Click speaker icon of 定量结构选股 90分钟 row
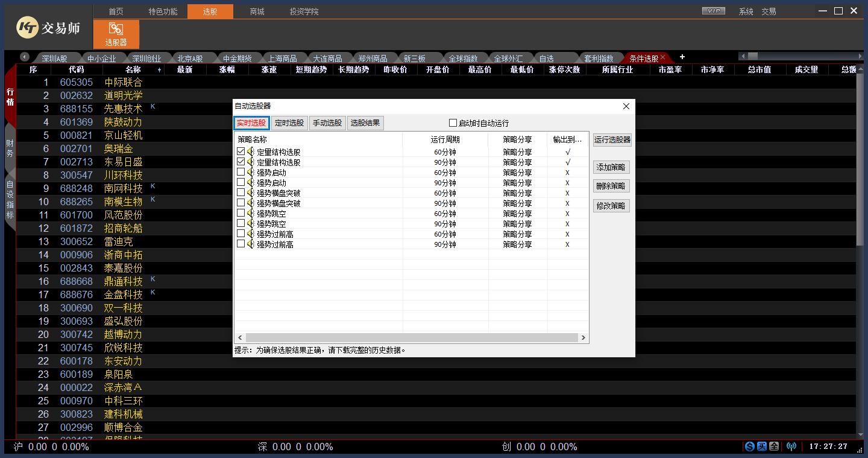 pos(251,162)
